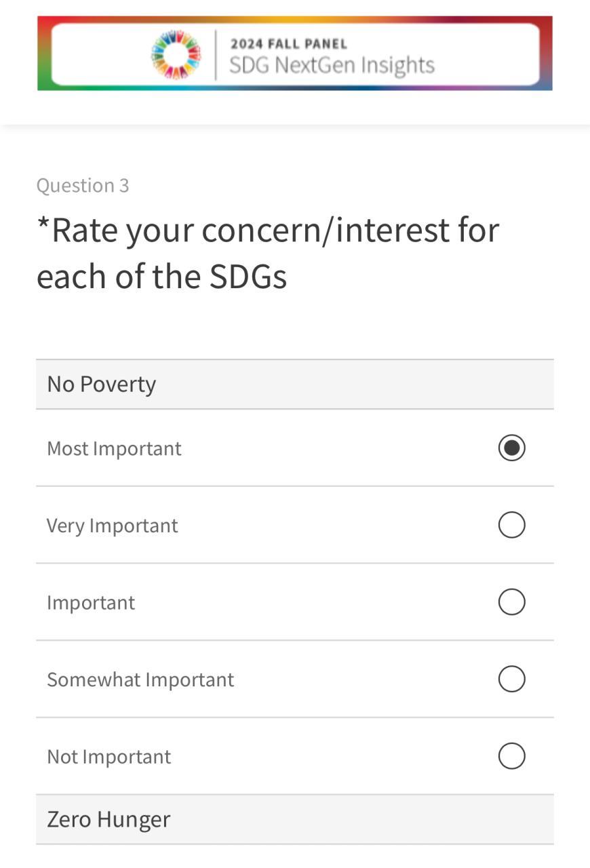
Task: Click the Somewhat Important option label
Action: 140,679
